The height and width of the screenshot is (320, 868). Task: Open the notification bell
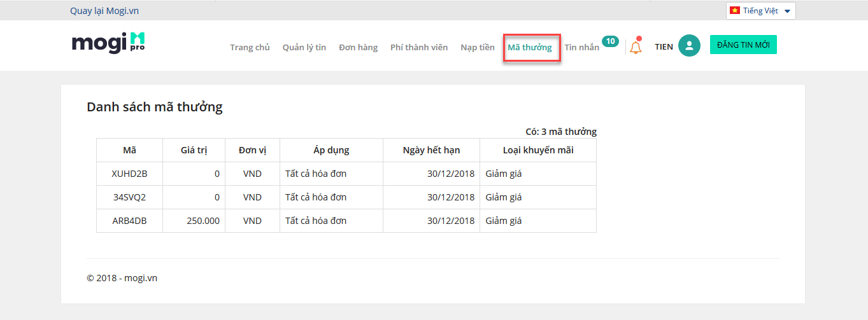click(x=635, y=46)
